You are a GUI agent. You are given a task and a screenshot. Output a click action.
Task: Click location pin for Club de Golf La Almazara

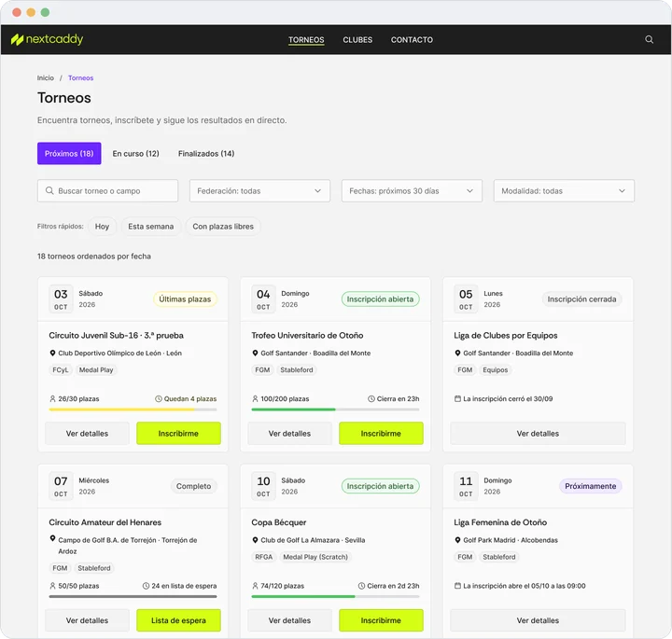pyautogui.click(x=255, y=540)
